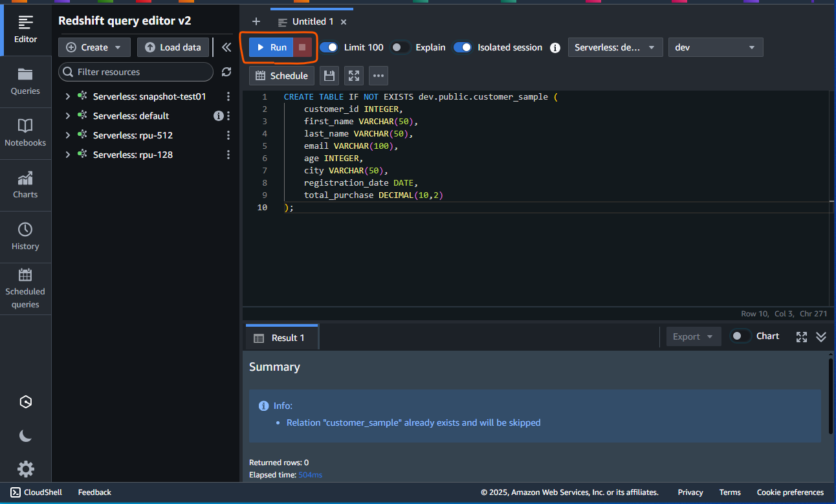Toggle the Limit 100 switch
This screenshot has width=836, height=504.
pos(329,47)
